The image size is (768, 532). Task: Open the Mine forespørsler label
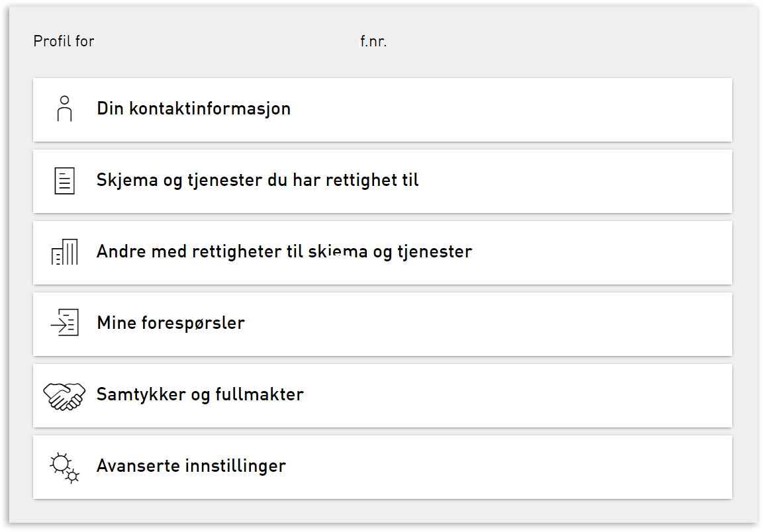tap(171, 324)
